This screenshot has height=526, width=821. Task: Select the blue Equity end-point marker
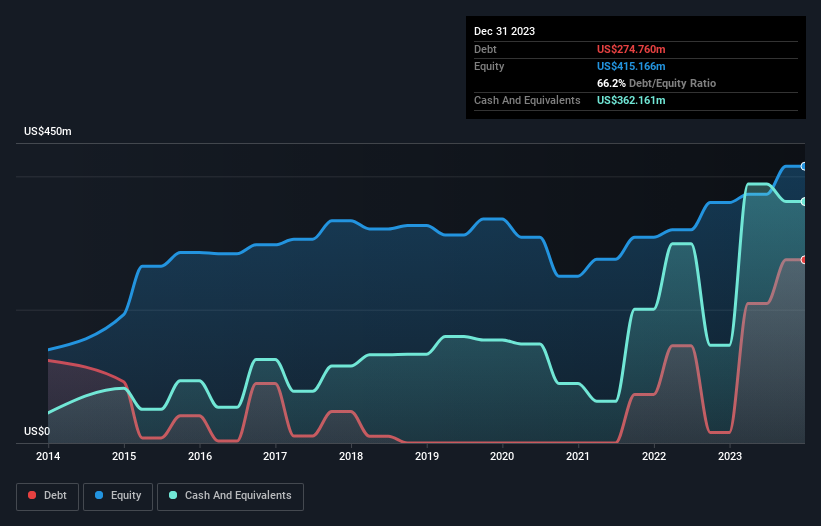(804, 166)
